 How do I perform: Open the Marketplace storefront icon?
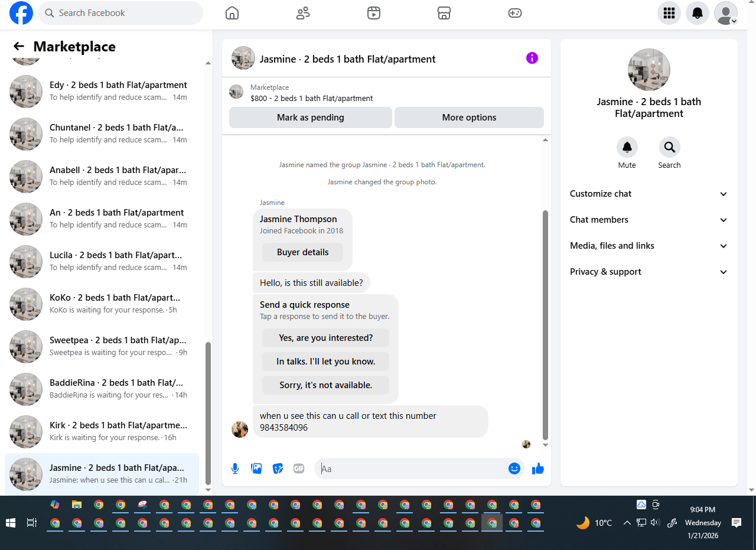pos(444,13)
